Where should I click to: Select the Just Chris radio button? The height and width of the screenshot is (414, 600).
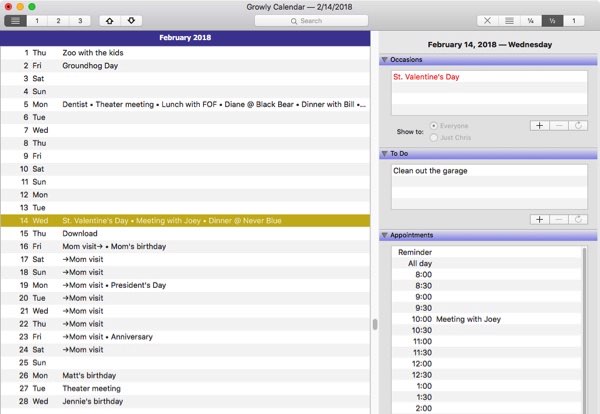[433, 138]
